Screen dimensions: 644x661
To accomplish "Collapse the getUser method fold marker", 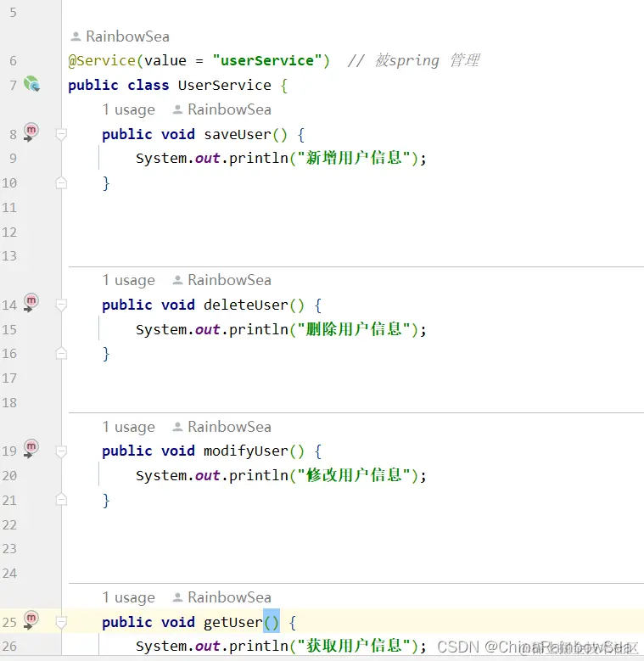I will [61, 622].
